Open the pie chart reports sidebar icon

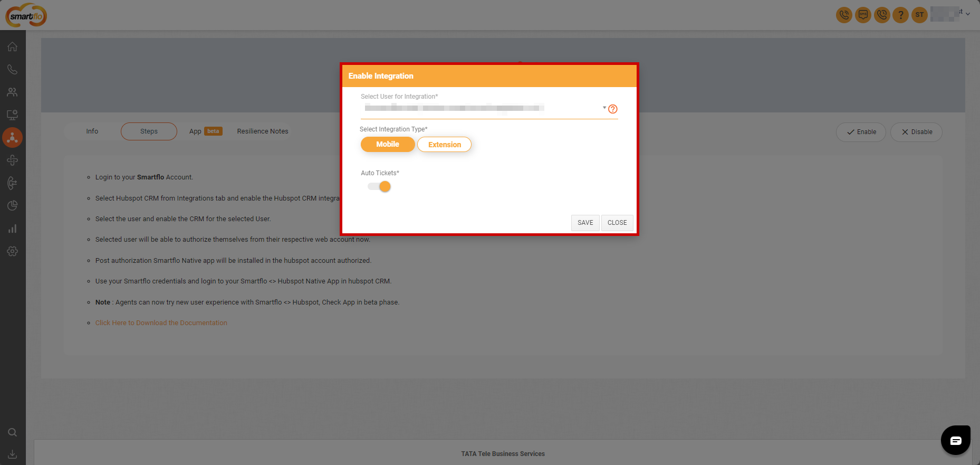coord(13,206)
